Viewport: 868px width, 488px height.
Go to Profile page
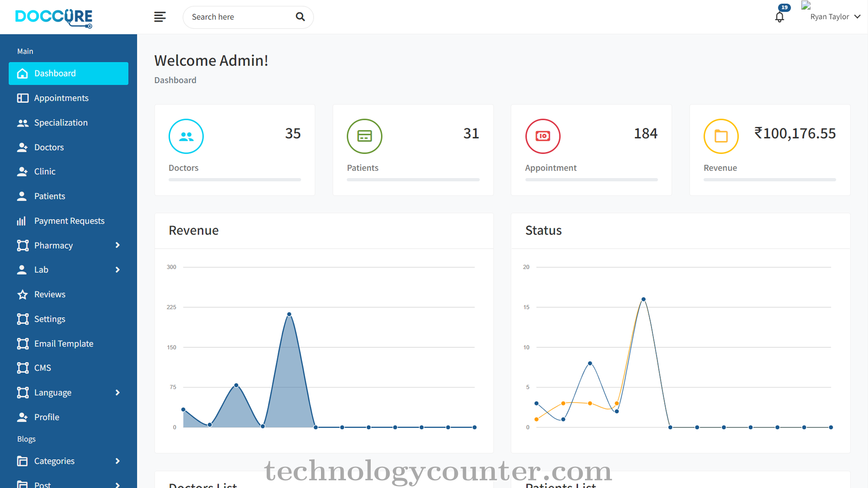[68, 417]
